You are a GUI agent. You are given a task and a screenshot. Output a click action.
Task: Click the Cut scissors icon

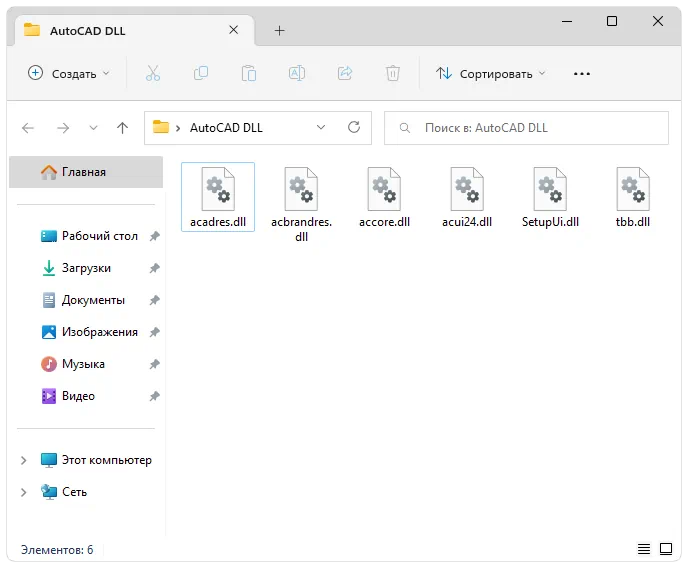[153, 73]
